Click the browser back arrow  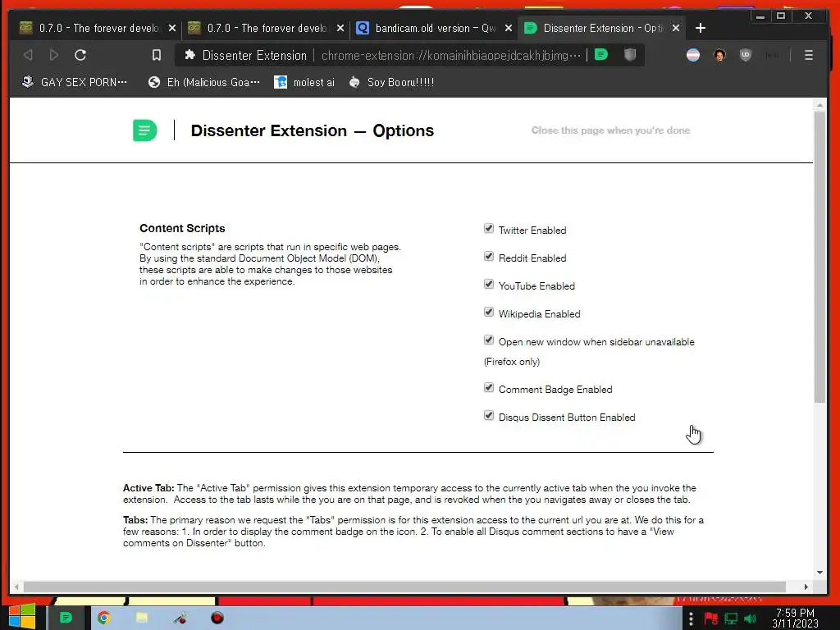(28, 55)
